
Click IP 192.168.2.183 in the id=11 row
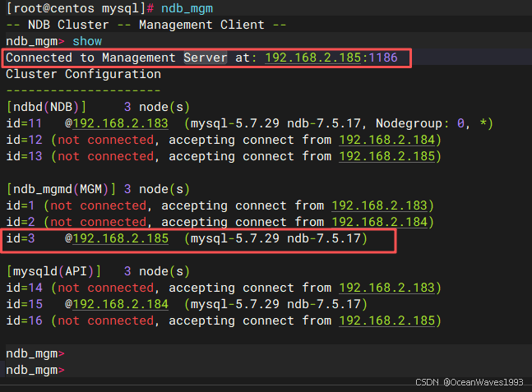[120, 123]
